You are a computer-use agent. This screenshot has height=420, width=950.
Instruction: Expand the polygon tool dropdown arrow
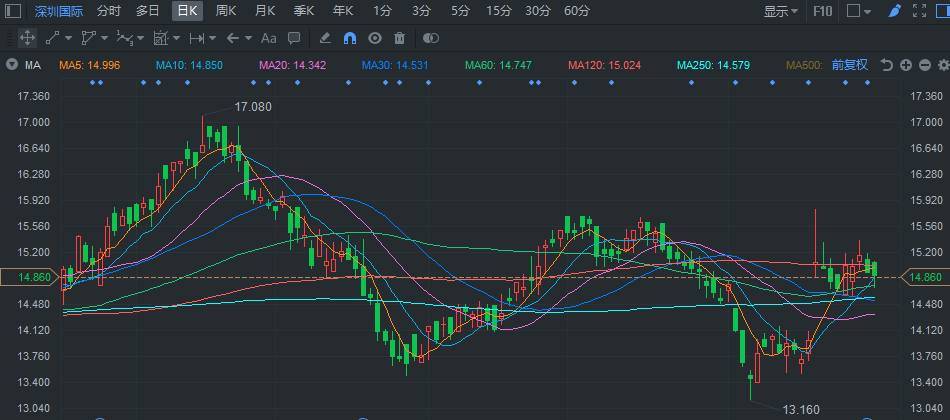(x=104, y=38)
